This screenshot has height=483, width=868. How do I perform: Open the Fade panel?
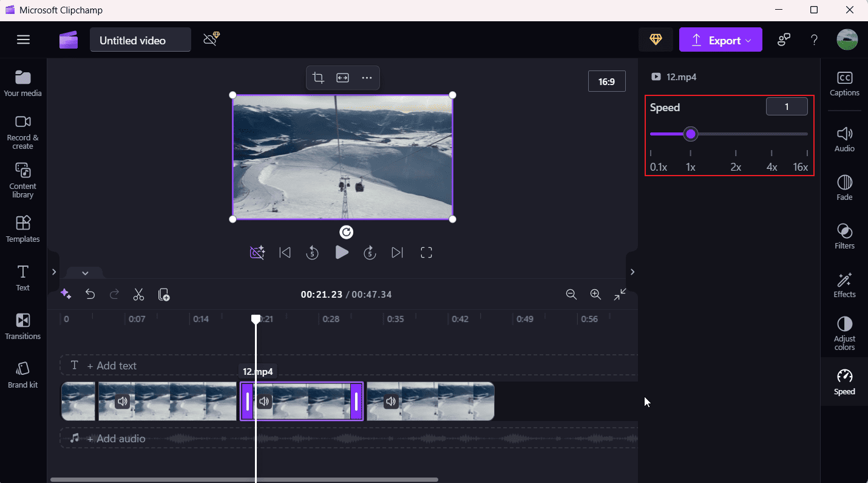point(844,188)
